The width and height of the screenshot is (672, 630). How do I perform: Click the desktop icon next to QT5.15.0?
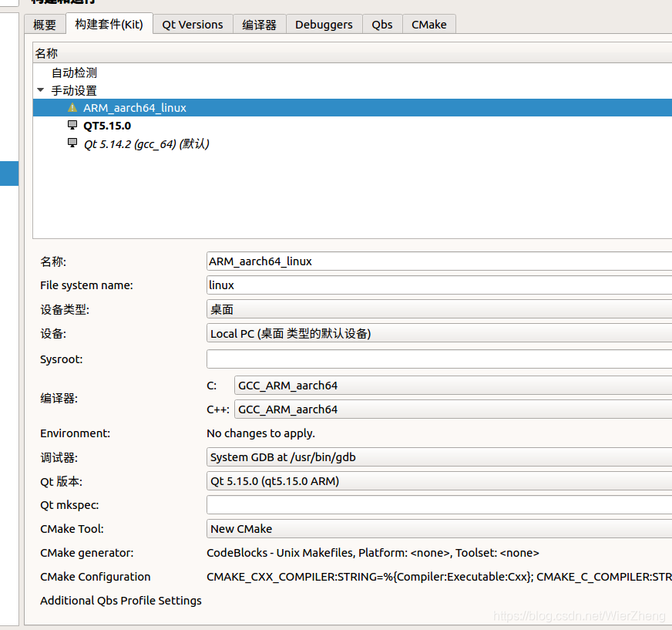coord(72,125)
